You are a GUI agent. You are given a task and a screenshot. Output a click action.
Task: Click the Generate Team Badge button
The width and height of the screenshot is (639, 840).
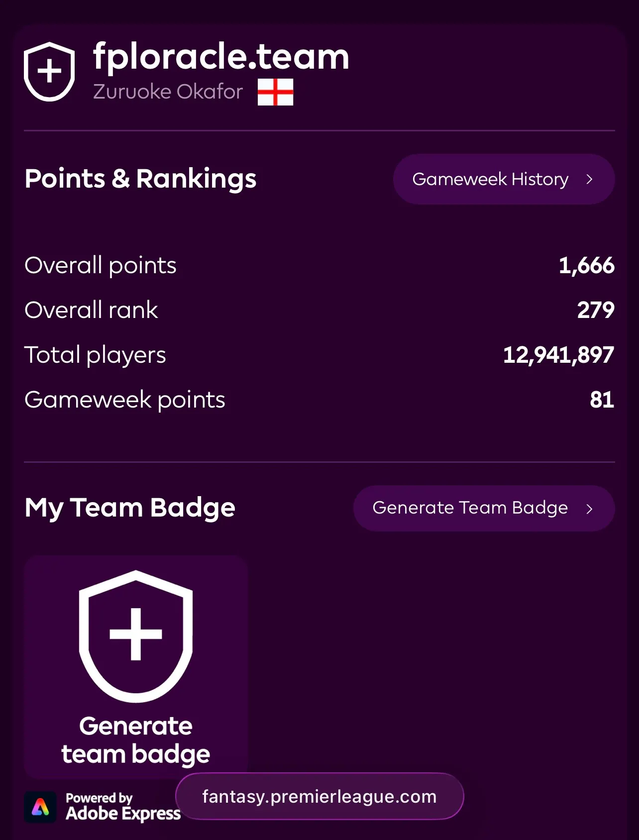[484, 508]
